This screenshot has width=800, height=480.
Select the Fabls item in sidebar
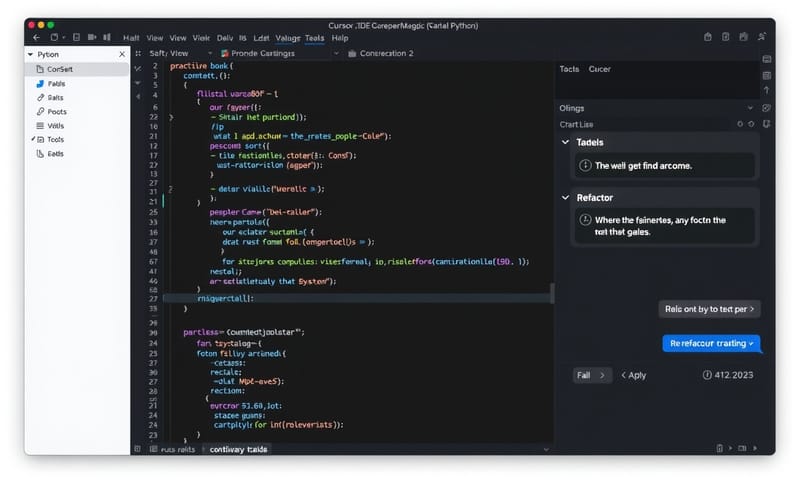click(78, 83)
